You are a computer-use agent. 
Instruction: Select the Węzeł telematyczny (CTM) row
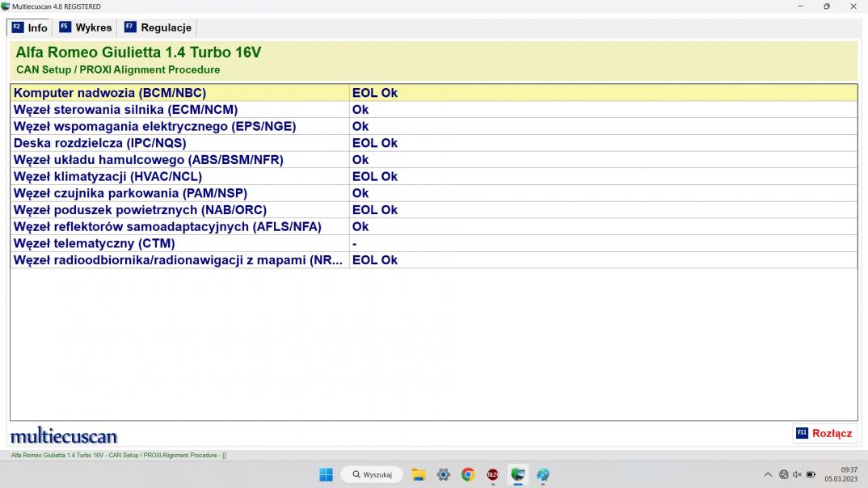point(434,243)
